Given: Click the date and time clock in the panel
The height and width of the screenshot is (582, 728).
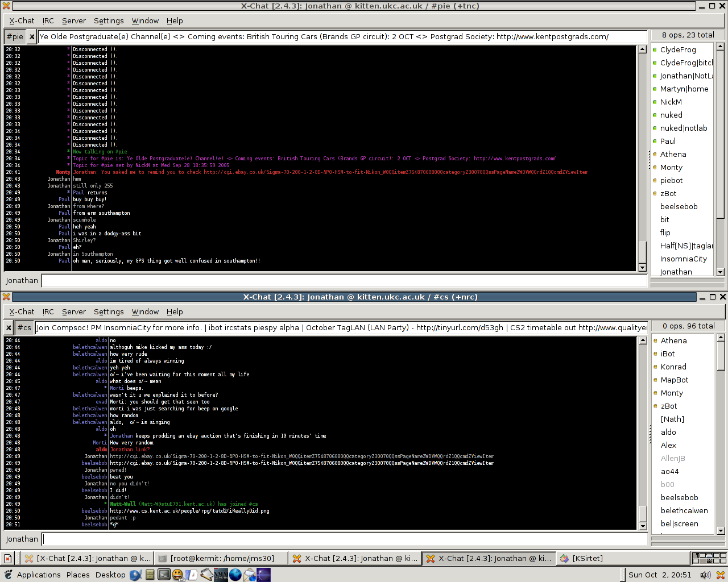Looking at the screenshot, I should [660, 575].
